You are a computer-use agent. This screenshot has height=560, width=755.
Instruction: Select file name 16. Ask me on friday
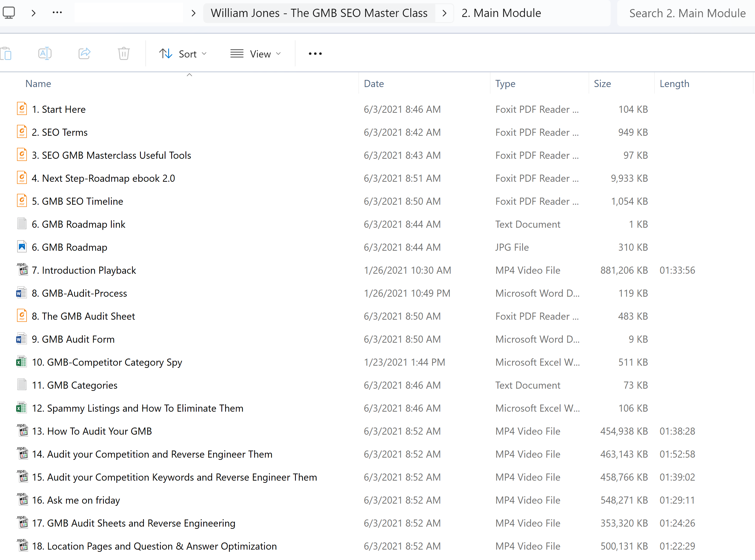(x=76, y=500)
